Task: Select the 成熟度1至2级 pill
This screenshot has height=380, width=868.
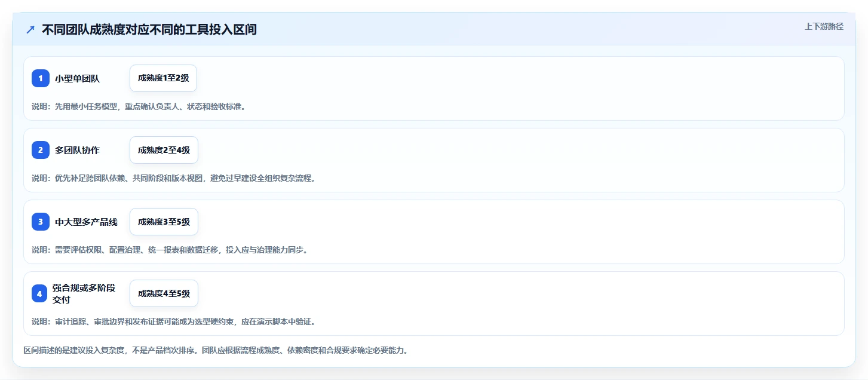Action: click(163, 78)
